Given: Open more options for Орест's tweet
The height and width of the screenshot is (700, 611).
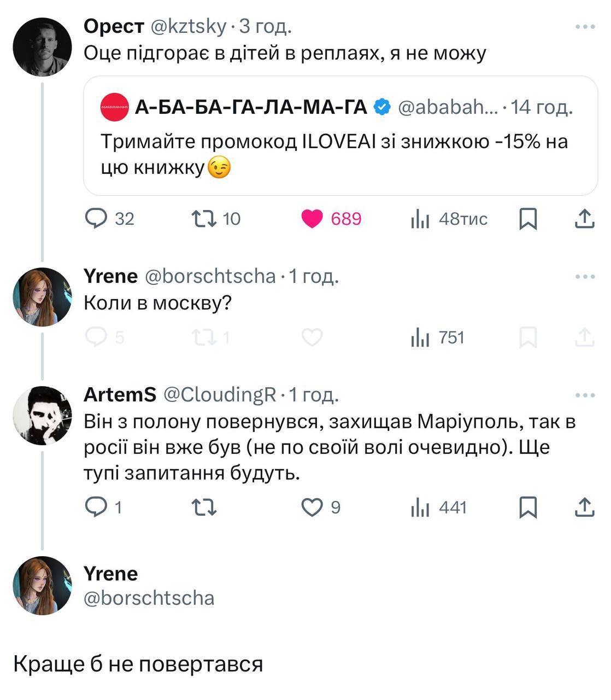Looking at the screenshot, I should point(585,26).
